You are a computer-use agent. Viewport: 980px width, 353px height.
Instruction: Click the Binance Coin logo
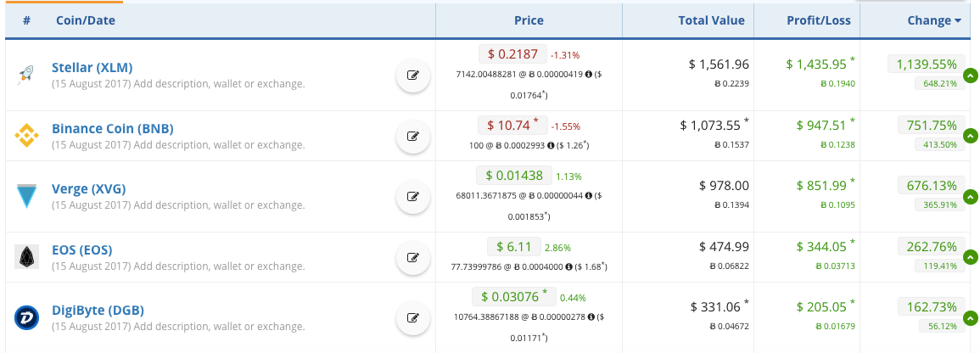coord(27,136)
